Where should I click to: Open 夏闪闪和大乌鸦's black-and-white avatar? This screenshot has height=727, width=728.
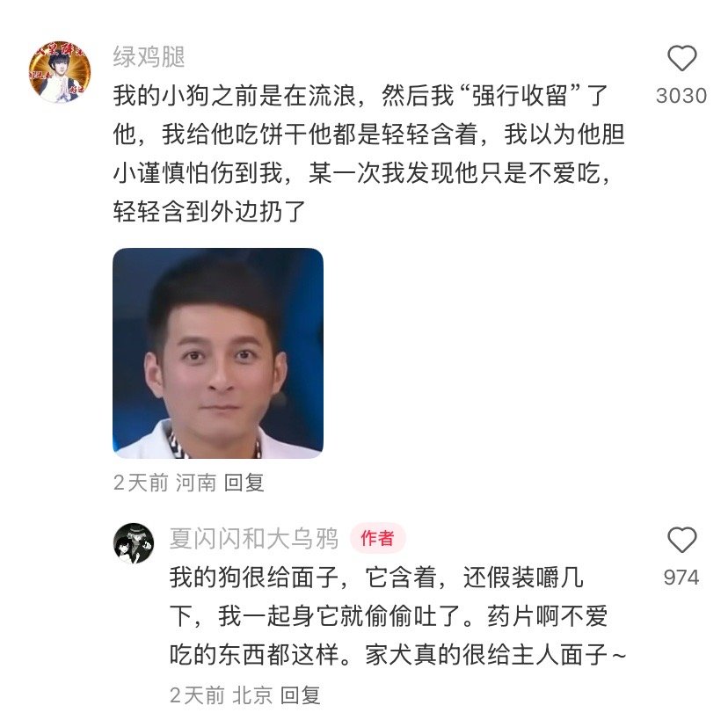pyautogui.click(x=134, y=542)
